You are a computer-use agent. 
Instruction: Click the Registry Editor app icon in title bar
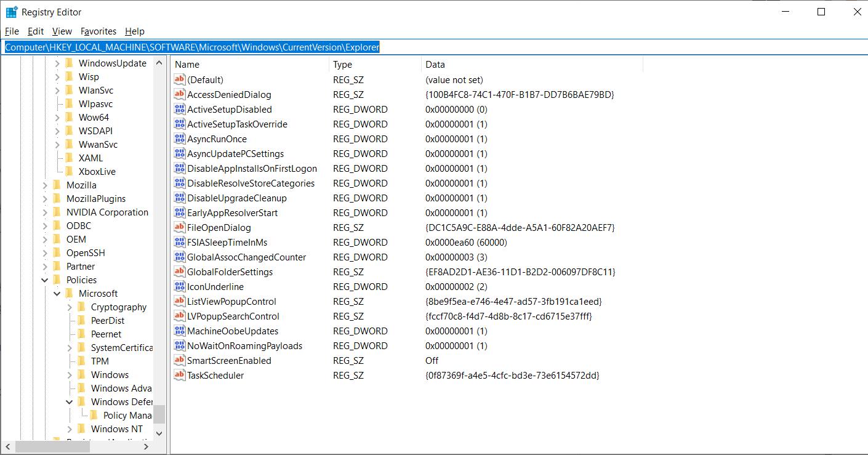pyautogui.click(x=12, y=12)
